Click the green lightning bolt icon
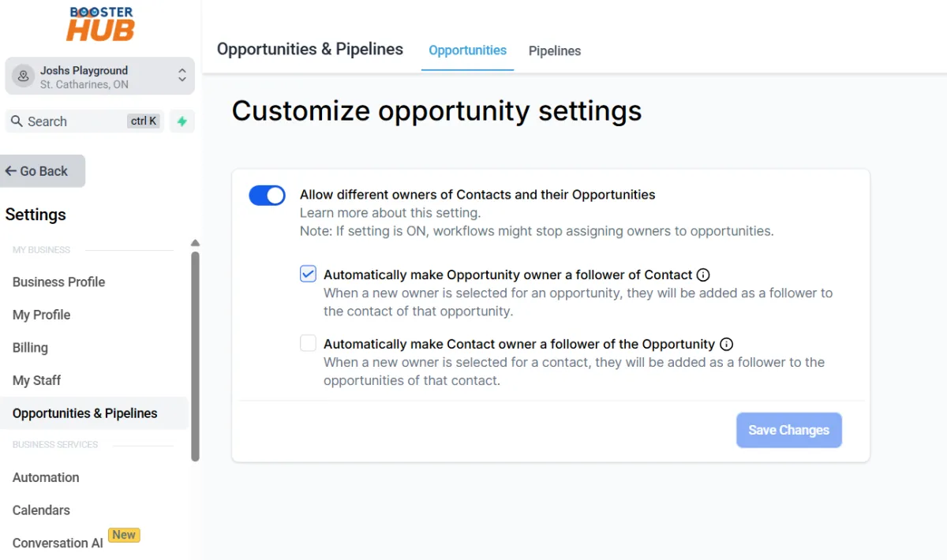Screen dimensions: 947x560 coord(182,121)
